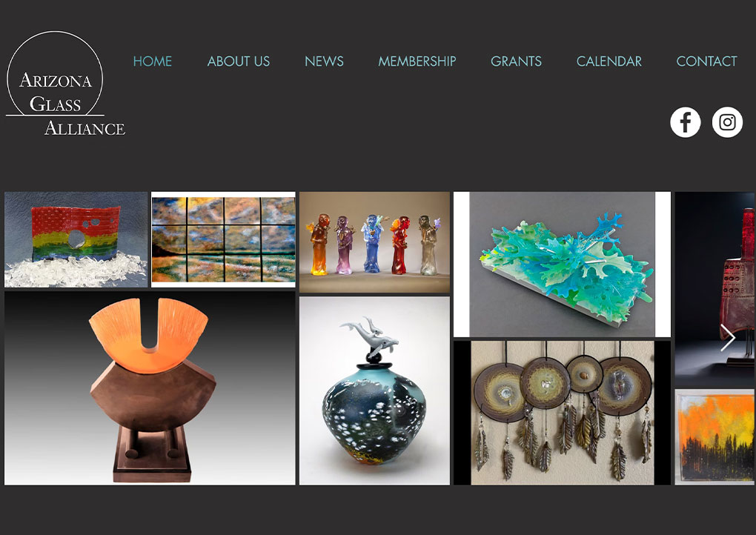Open the ABOUT US menu item
The width and height of the screenshot is (756, 535).
pos(239,62)
